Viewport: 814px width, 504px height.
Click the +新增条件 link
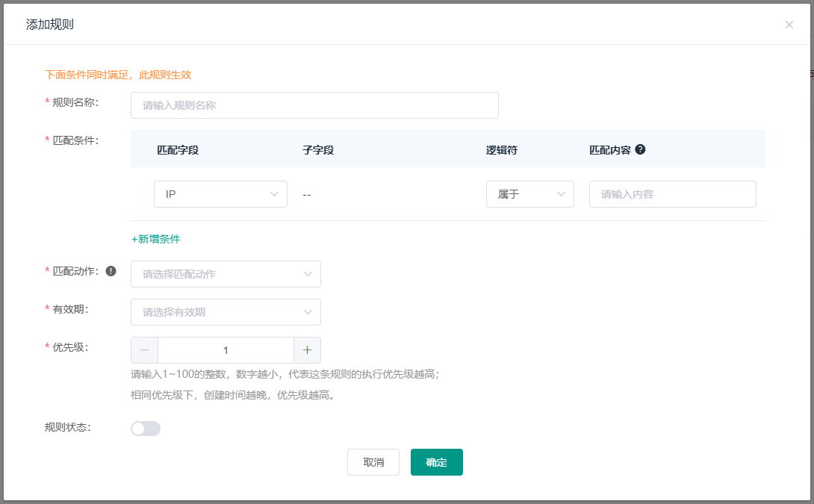click(x=155, y=239)
